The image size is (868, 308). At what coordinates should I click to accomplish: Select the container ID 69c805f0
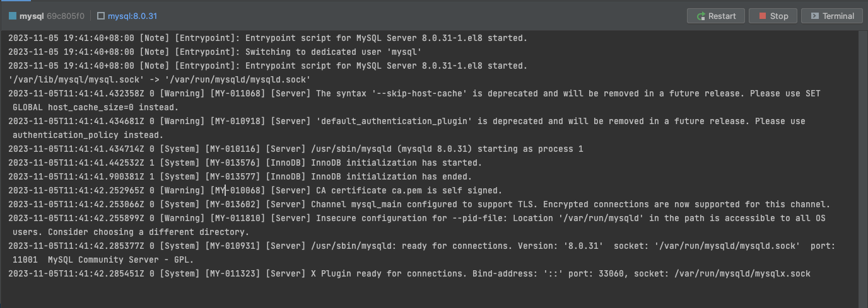click(x=65, y=16)
